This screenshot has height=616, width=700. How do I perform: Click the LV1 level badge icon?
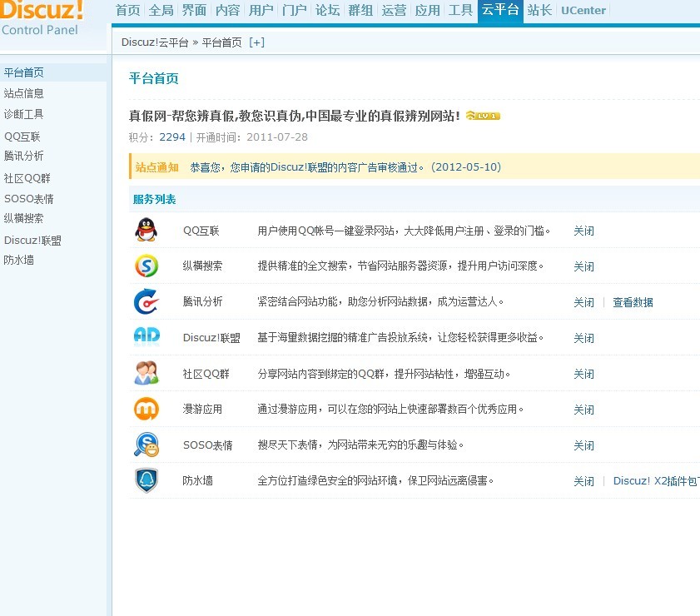483,116
